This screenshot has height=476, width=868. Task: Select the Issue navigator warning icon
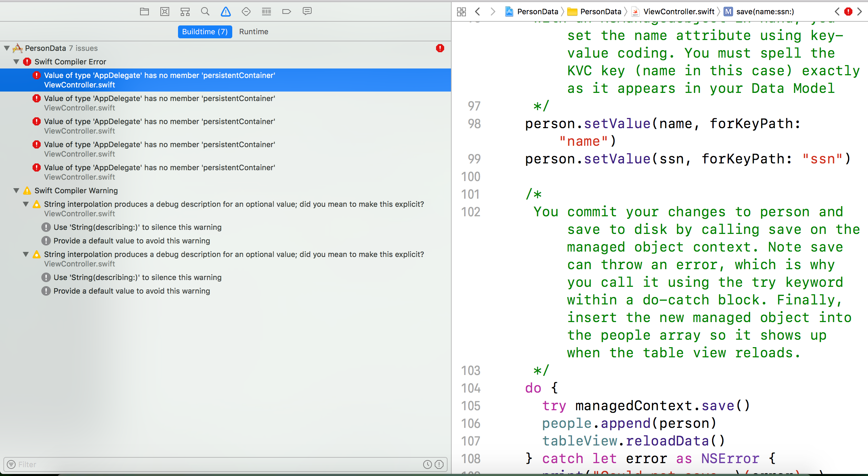[225, 12]
